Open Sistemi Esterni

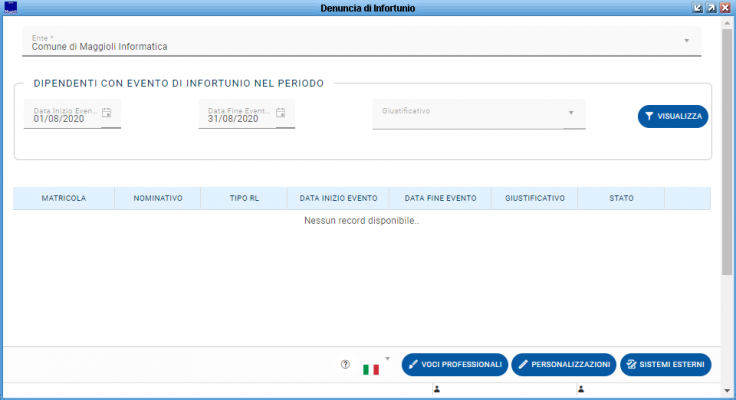[x=666, y=365]
